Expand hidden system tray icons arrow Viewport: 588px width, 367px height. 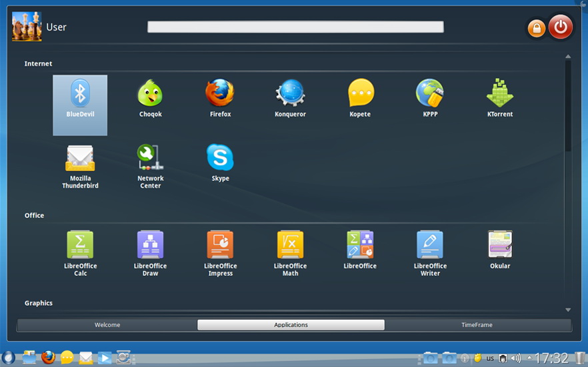click(x=529, y=358)
